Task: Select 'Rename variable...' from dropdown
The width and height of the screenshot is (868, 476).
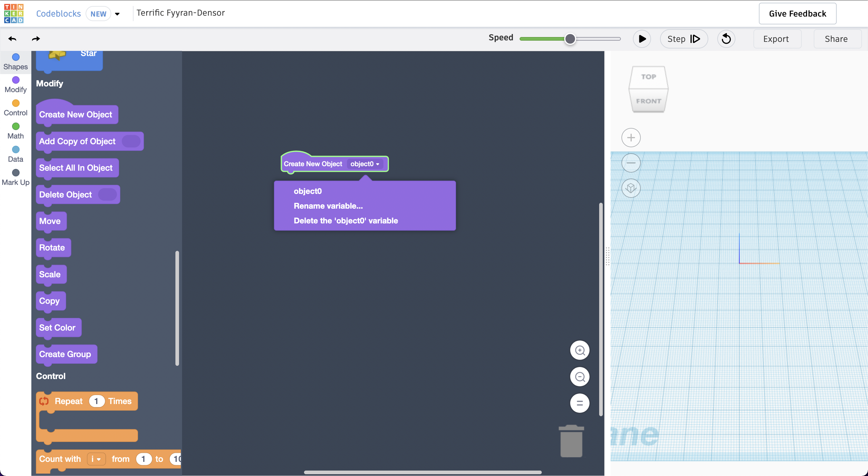Action: [329, 205]
